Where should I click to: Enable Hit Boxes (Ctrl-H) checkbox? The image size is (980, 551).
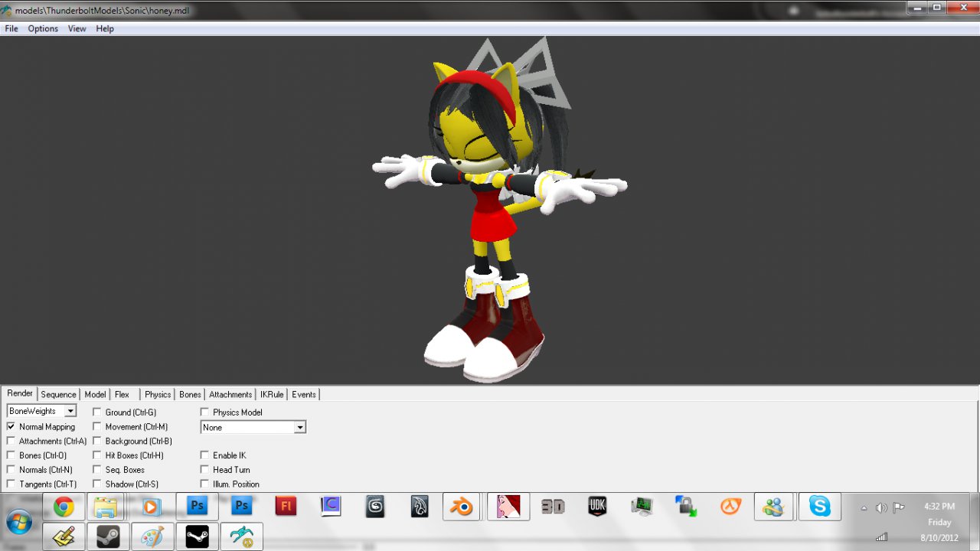tap(97, 455)
